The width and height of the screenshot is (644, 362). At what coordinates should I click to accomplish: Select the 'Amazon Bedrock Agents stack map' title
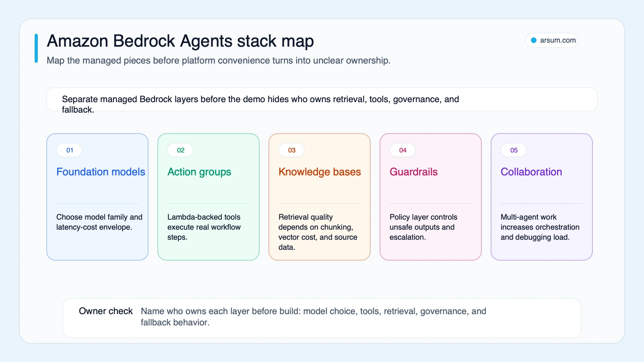(x=180, y=41)
